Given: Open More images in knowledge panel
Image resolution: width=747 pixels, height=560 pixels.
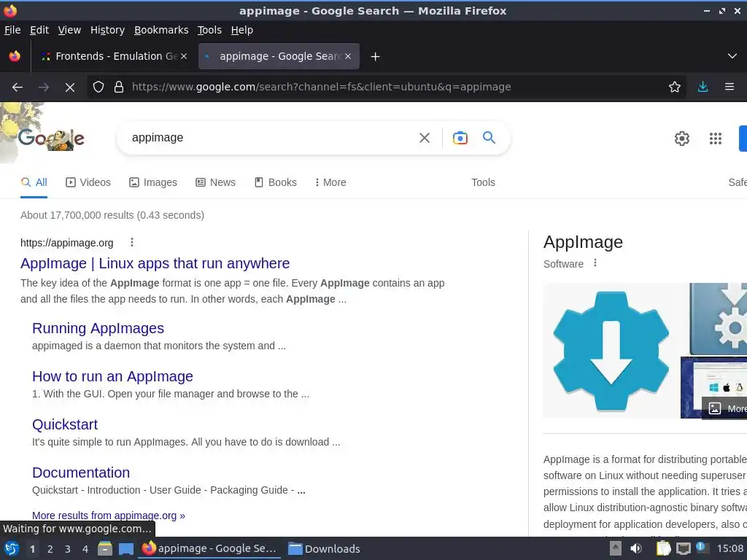Looking at the screenshot, I should click(725, 408).
